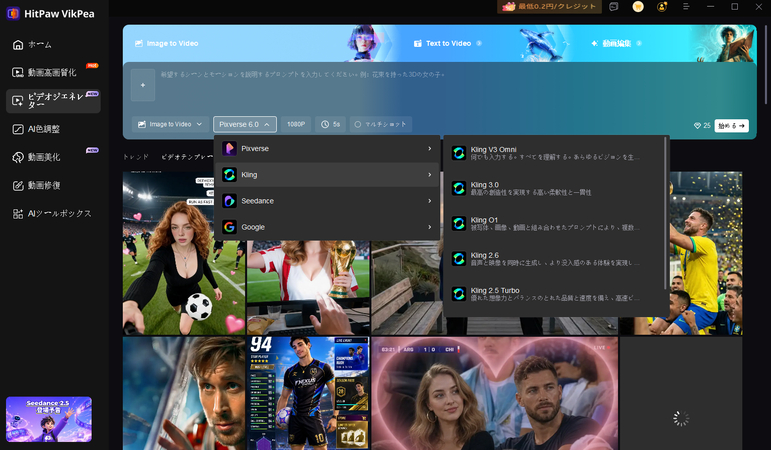Open the hamburger menu in title bar
The image size is (771, 450).
point(686,6)
